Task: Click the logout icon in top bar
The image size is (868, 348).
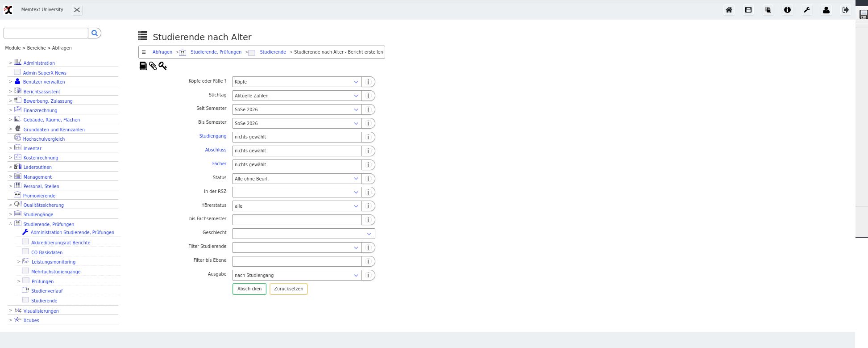Action: pyautogui.click(x=846, y=10)
